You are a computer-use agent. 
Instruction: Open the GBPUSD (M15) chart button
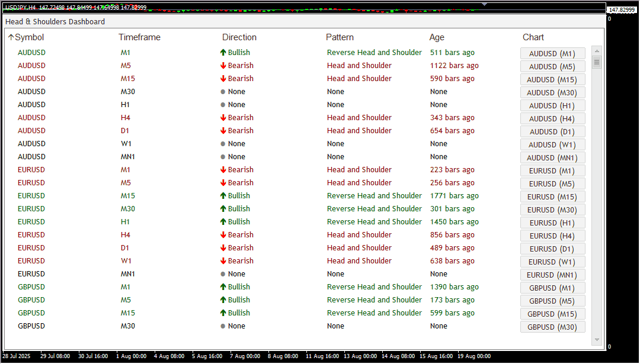553,314
